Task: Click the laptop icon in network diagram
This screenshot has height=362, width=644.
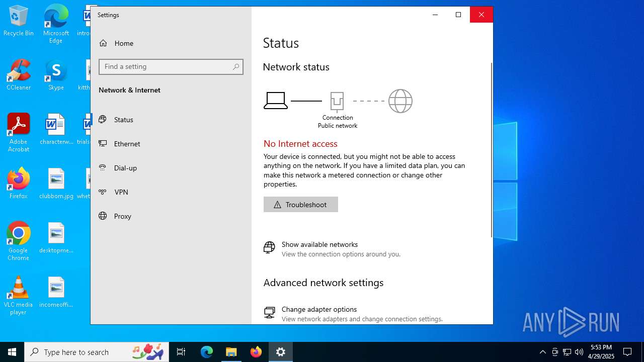Action: (x=276, y=101)
